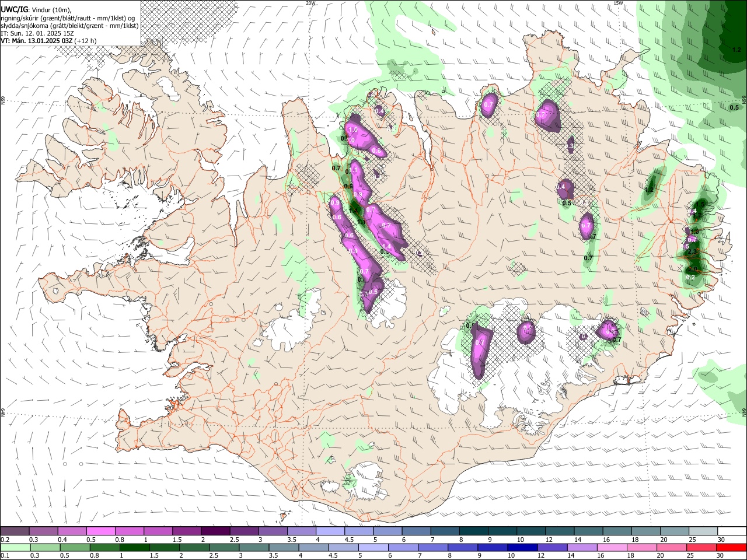Click the '0.1' label under the rain legend
The width and height of the screenshot is (747, 560).
(5, 556)
